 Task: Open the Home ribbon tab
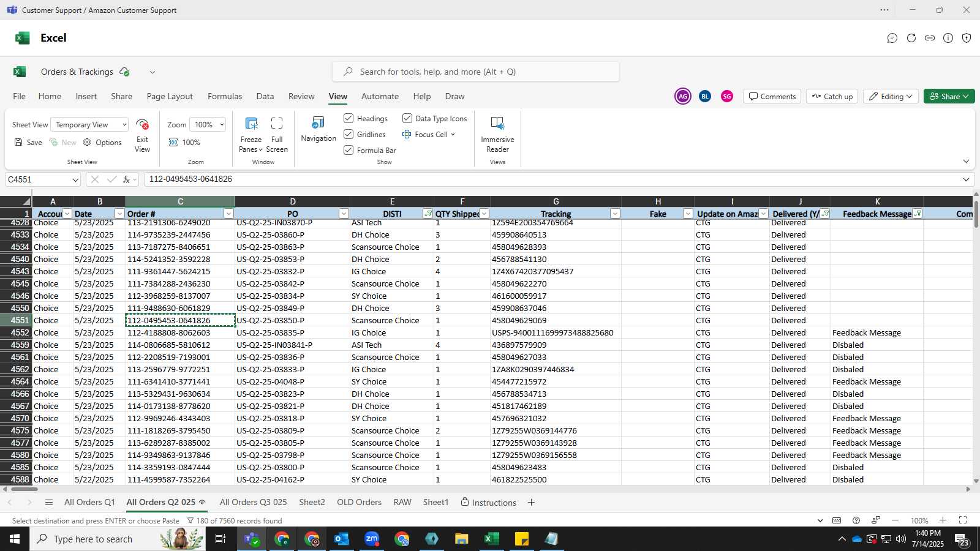[x=50, y=96]
